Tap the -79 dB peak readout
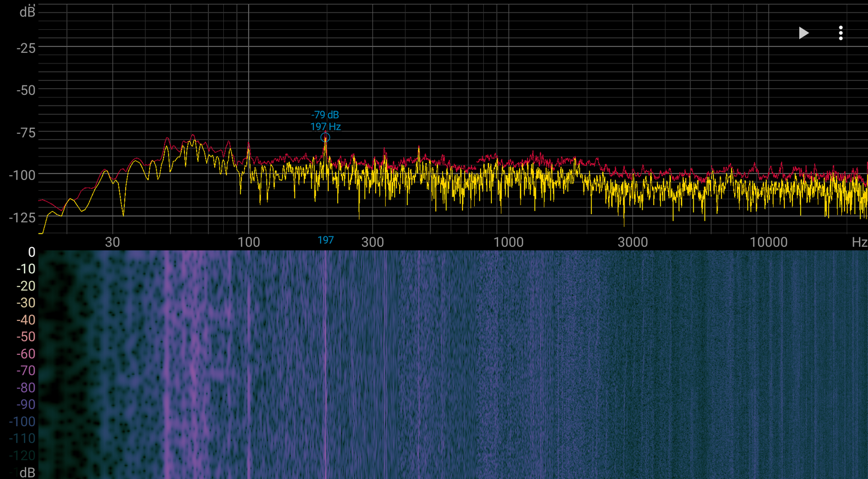Image resolution: width=868 pixels, height=479 pixels. (x=325, y=115)
